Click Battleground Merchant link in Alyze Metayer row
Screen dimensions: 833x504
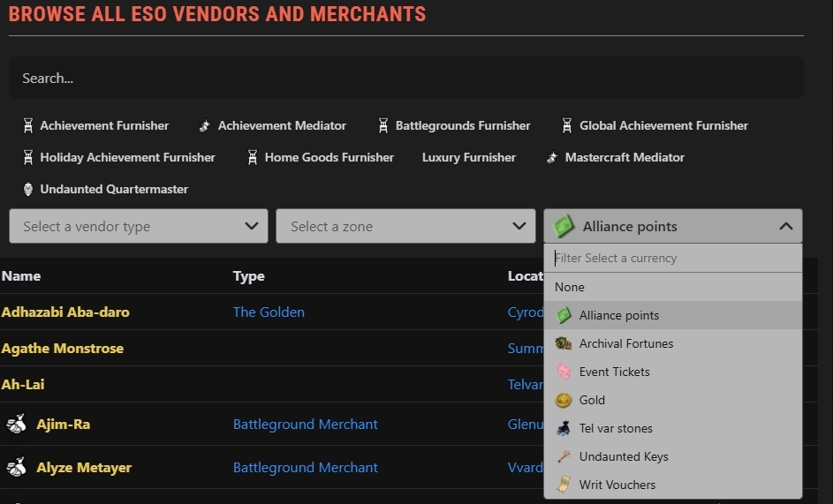coord(306,468)
